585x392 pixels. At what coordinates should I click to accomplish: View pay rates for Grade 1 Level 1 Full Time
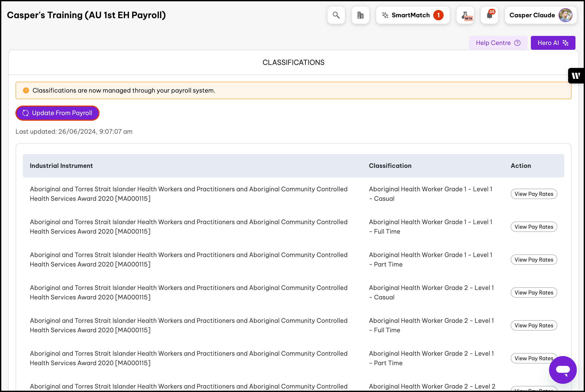pos(534,227)
